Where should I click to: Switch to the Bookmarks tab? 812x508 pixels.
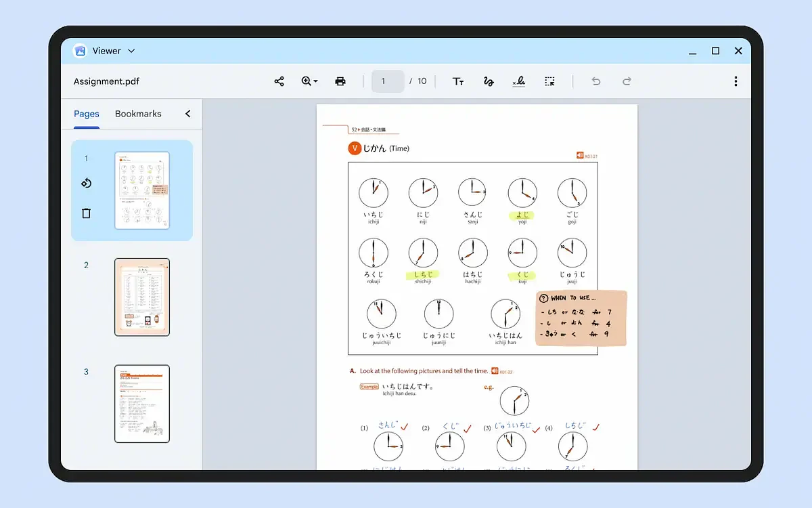coord(138,114)
